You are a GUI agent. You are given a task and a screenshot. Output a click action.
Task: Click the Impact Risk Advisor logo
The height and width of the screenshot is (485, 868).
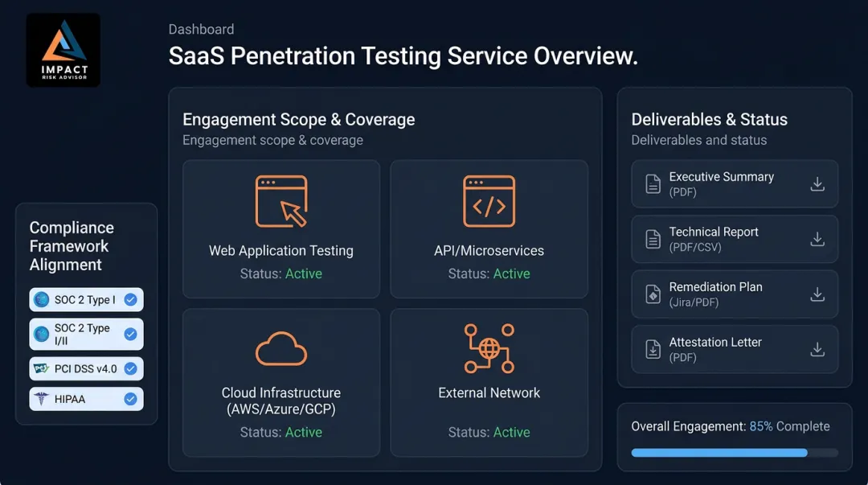63,51
